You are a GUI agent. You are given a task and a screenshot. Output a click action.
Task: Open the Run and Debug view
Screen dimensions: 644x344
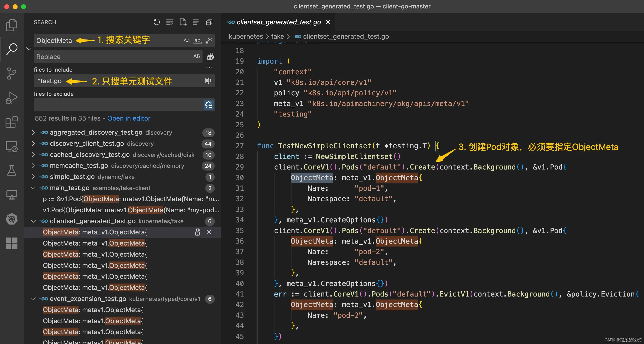pos(11,98)
